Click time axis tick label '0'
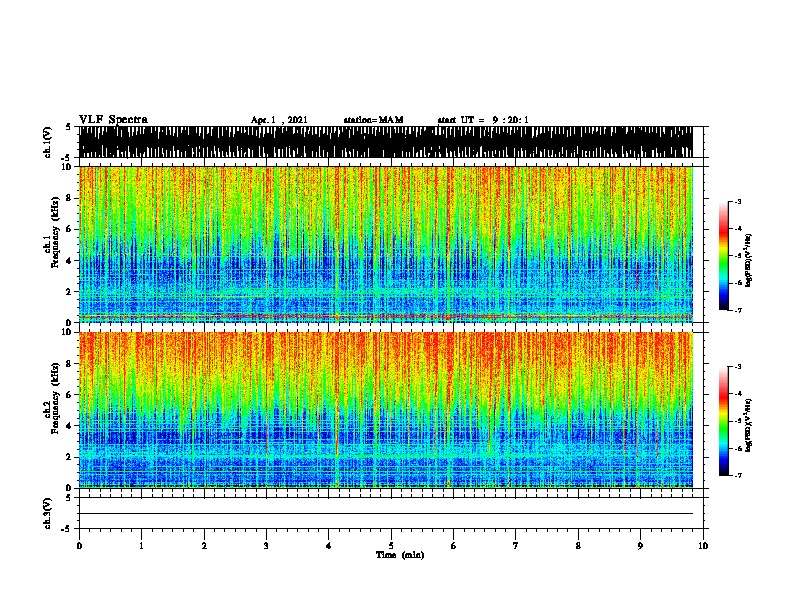792x612 pixels. (79, 545)
